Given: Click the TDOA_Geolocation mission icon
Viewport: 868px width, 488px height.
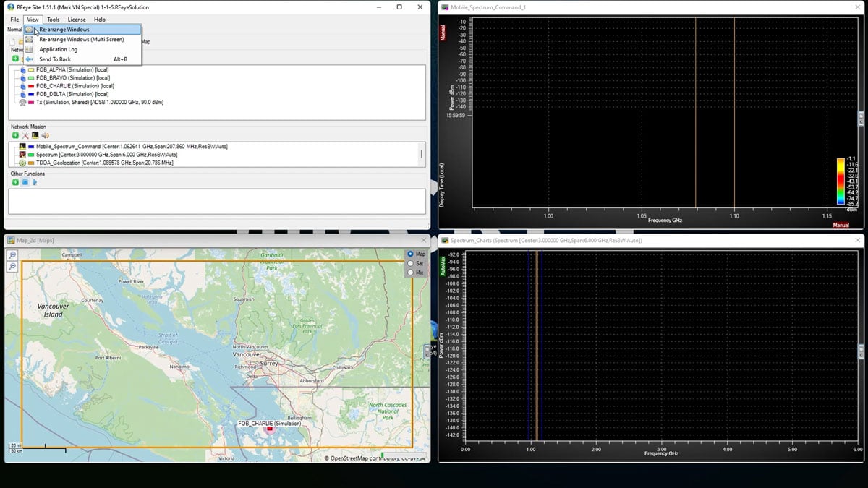Looking at the screenshot, I should click(22, 162).
